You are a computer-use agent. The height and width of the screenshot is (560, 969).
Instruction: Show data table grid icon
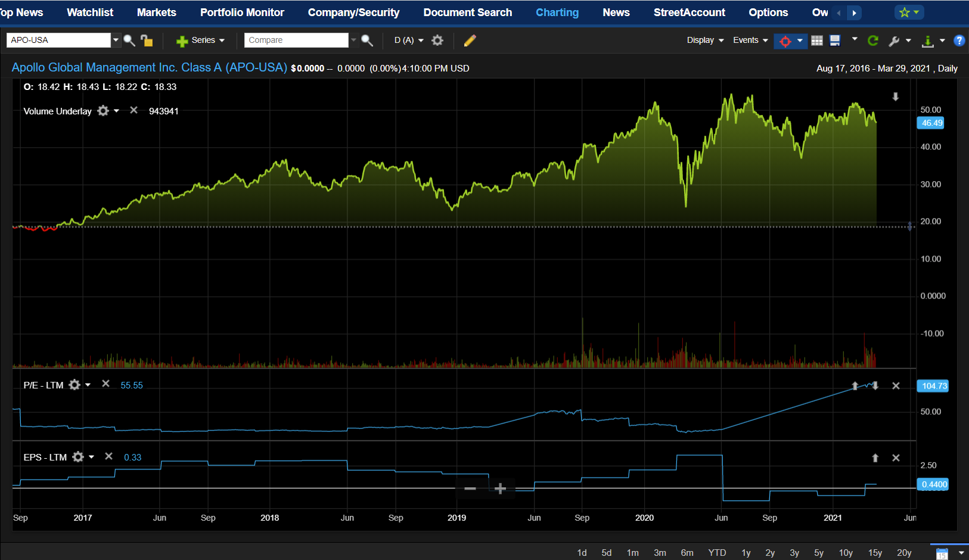tap(817, 40)
